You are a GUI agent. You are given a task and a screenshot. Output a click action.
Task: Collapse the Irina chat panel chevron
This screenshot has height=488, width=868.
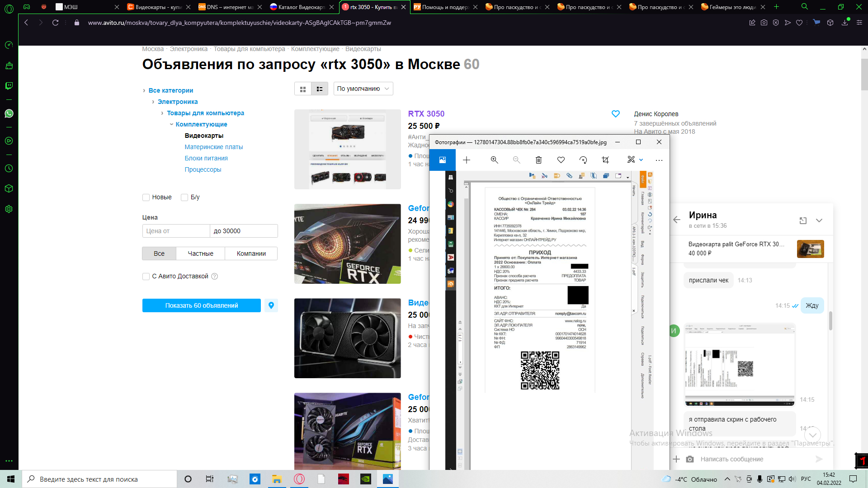point(819,221)
